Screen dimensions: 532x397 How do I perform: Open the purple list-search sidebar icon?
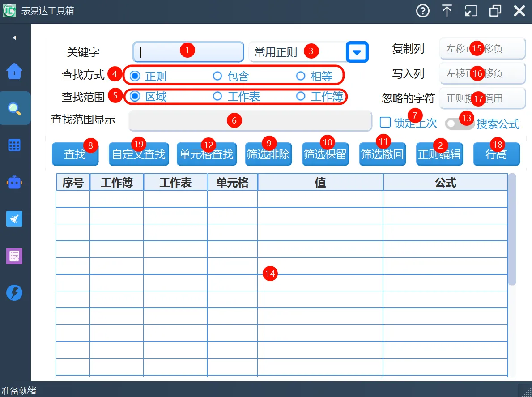(14, 256)
